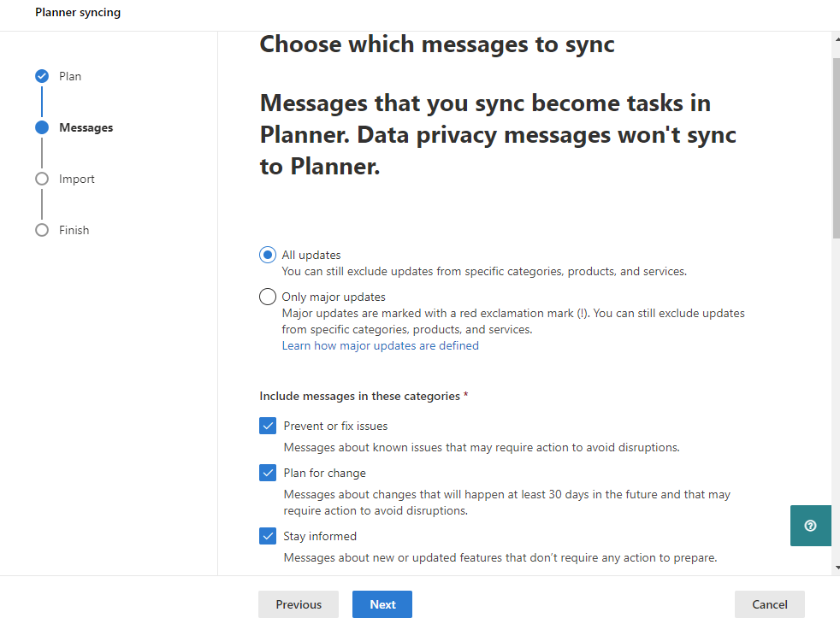Click the scrollbar up arrow

pos(835,39)
